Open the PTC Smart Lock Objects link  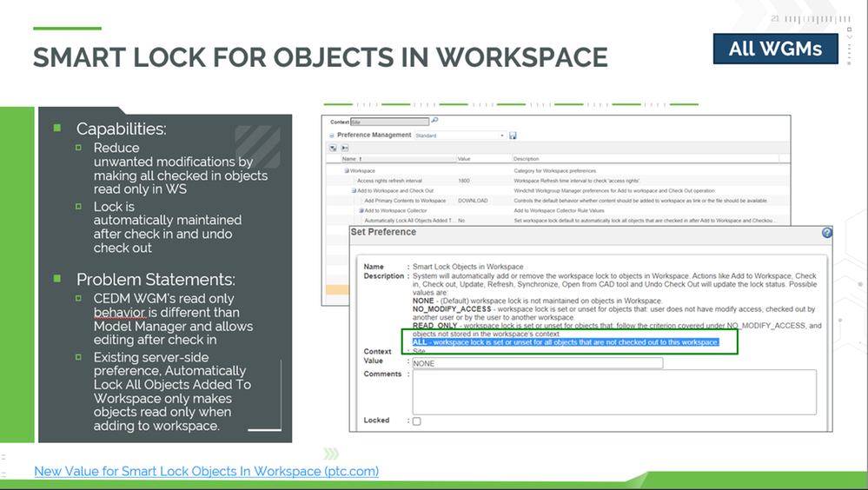[207, 471]
